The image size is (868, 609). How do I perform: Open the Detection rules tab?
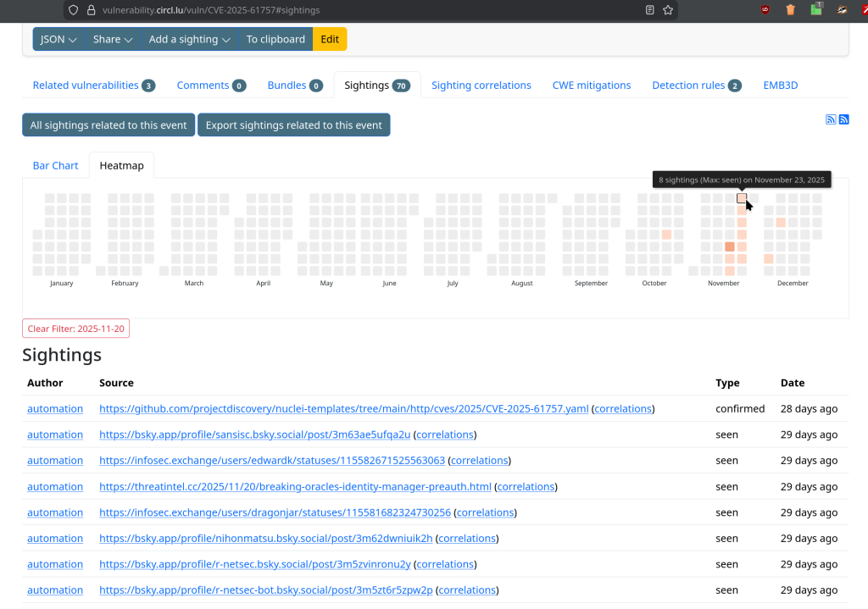click(696, 85)
